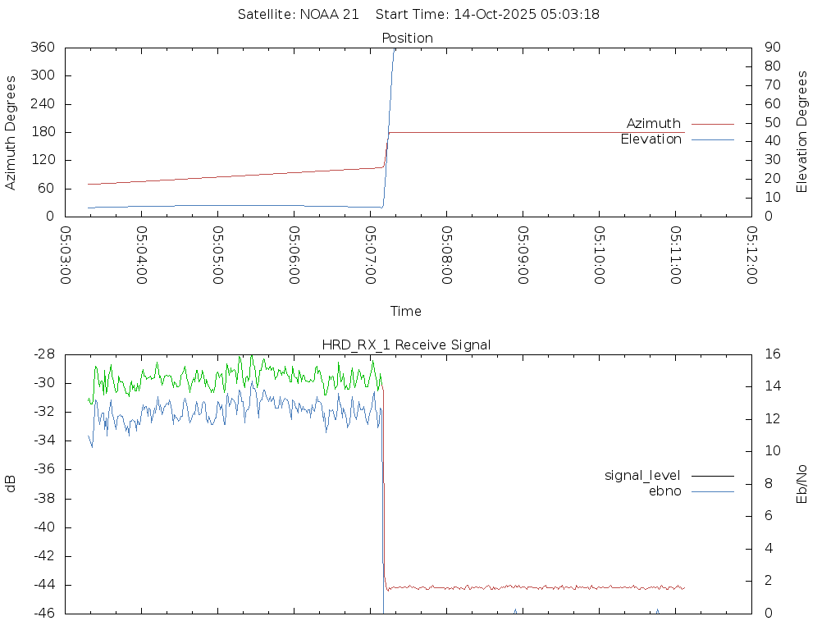The height and width of the screenshot is (630, 840).
Task: Click the 05:09:00 time tick label
Action: point(523,255)
